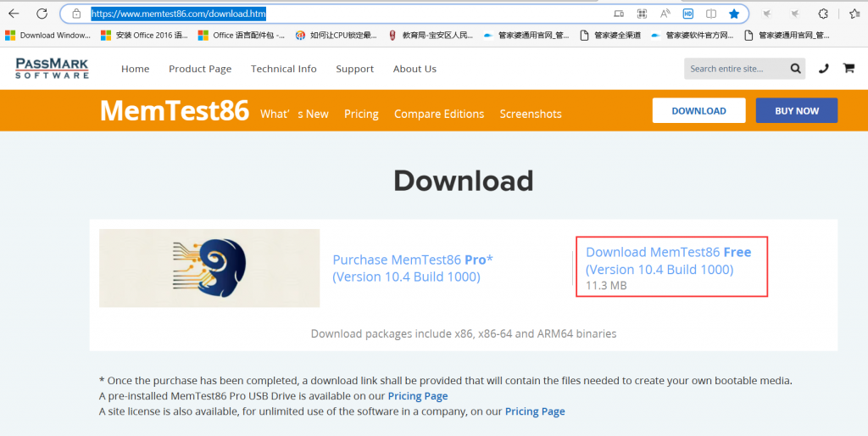The height and width of the screenshot is (436, 868).
Task: Open the '如何让CPU锁定最...' bookmark
Action: [x=336, y=36]
